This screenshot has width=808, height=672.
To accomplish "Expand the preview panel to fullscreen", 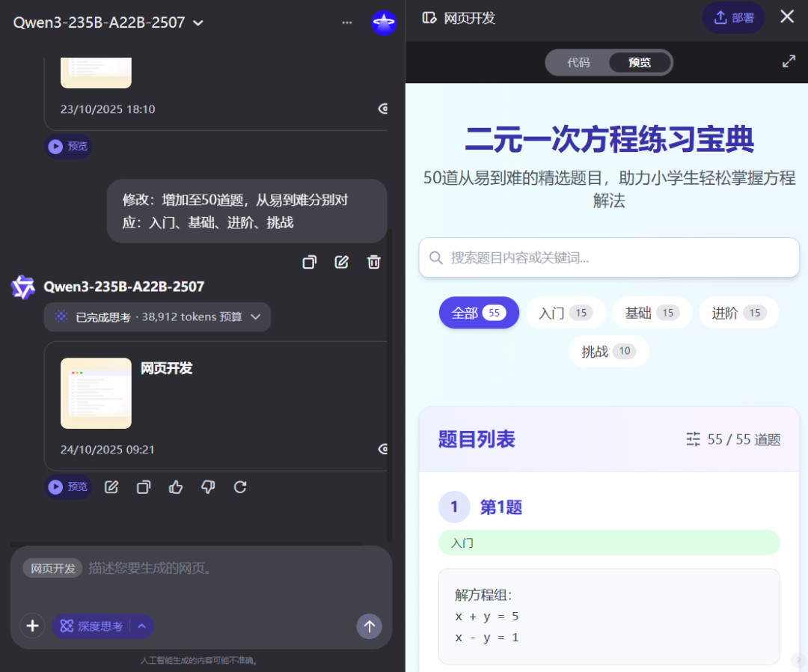I will click(789, 61).
